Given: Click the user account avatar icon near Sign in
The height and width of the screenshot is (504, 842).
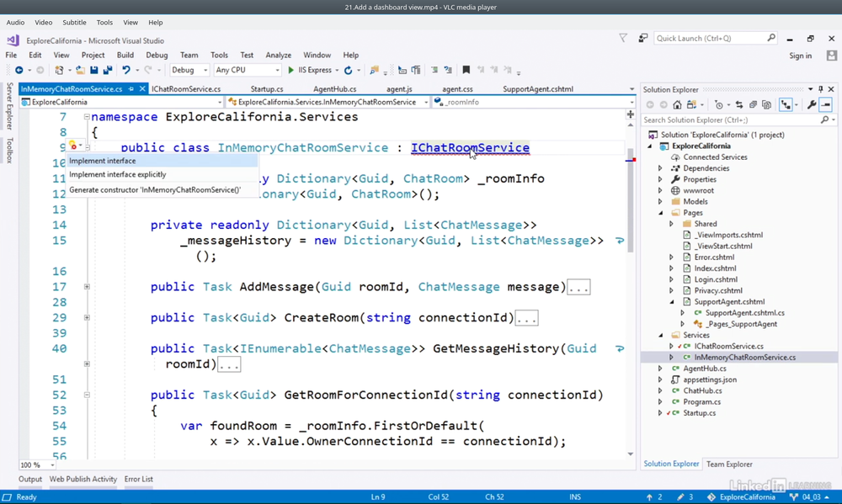Looking at the screenshot, I should [832, 56].
